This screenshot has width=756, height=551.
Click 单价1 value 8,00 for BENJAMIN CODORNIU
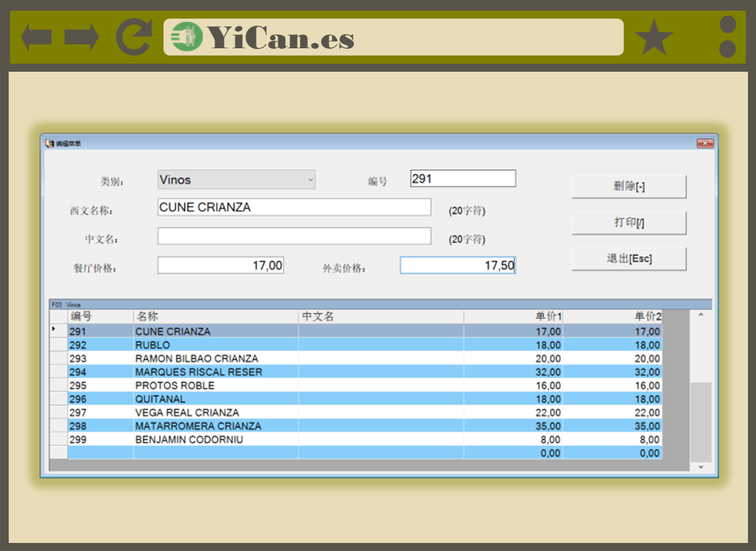(x=513, y=440)
